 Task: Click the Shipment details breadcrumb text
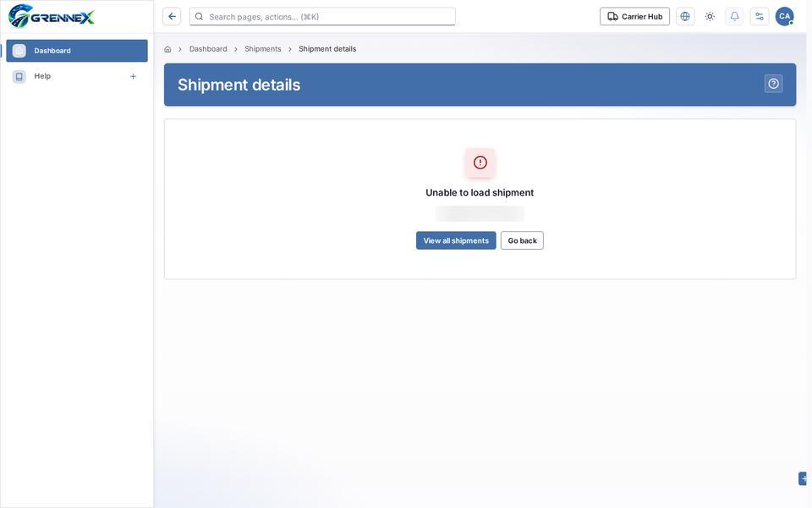tap(327, 49)
